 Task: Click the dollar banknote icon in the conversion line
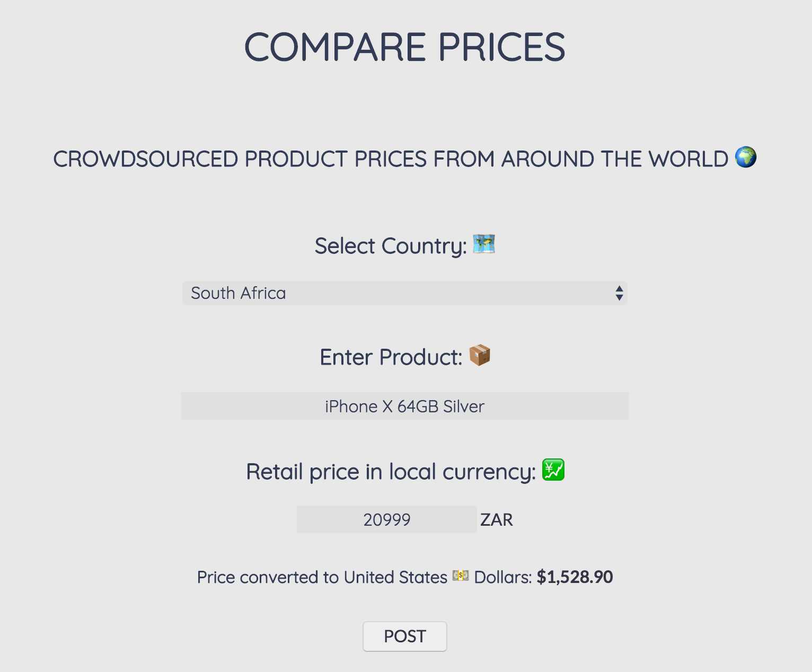click(x=460, y=576)
